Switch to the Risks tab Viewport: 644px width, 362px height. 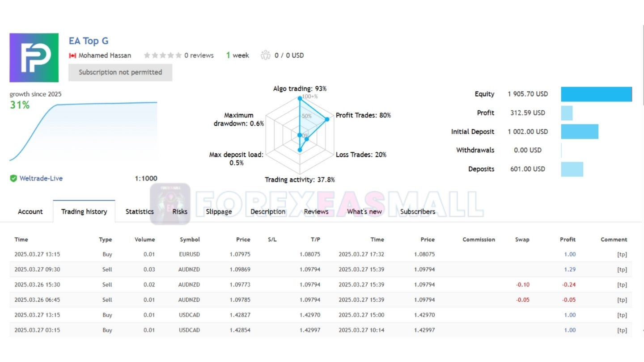coord(180,211)
